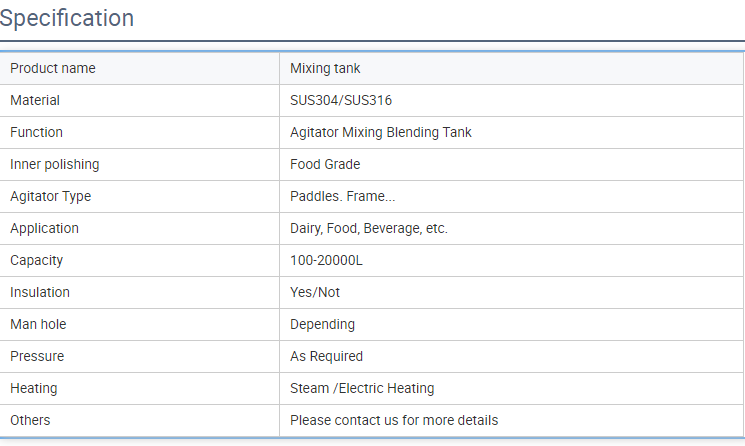745x446 pixels.
Task: Select the Insulation row label
Action: [40, 292]
